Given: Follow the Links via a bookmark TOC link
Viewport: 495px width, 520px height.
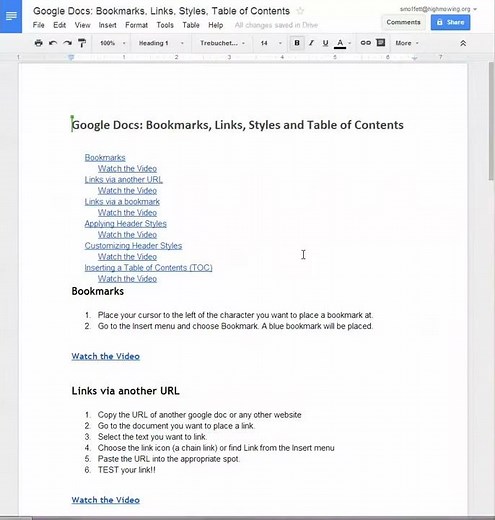Looking at the screenshot, I should tap(122, 202).
